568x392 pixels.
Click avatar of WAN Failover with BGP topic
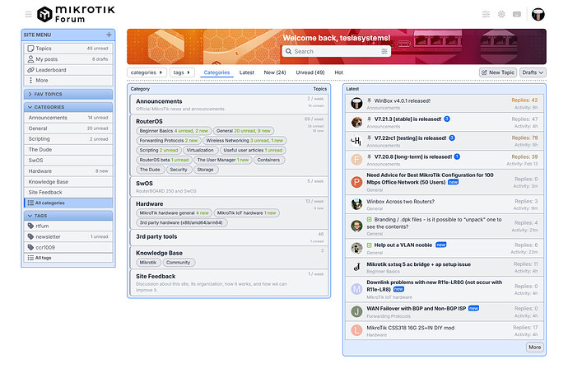point(356,311)
